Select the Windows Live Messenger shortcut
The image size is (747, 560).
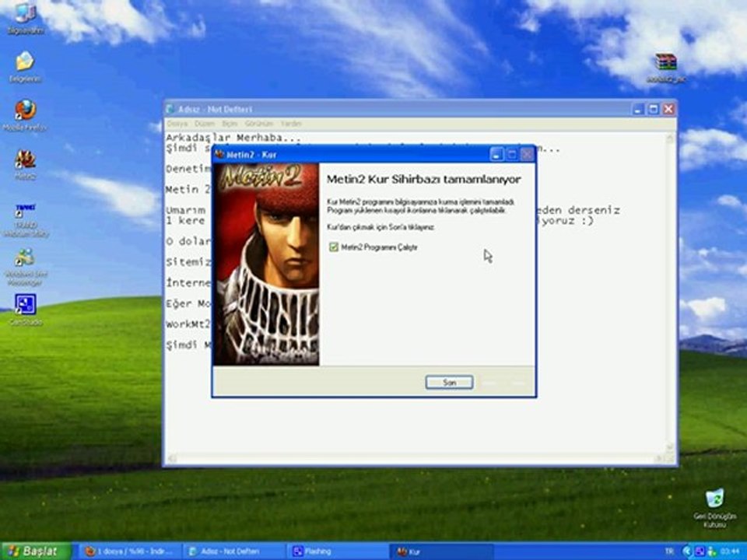point(25,267)
